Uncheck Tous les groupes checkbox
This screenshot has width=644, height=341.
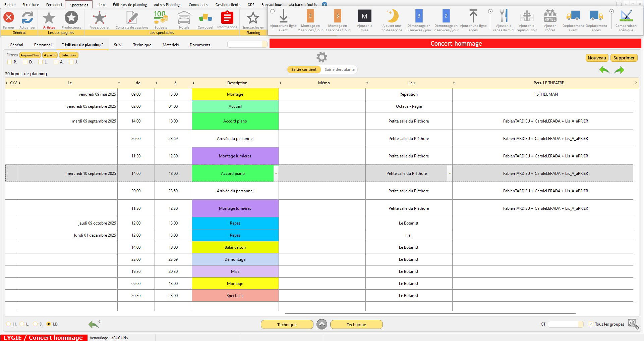(x=591, y=324)
